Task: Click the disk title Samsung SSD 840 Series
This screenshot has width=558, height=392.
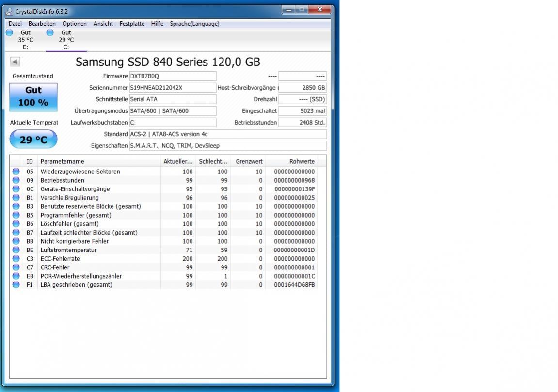Action: 168,62
